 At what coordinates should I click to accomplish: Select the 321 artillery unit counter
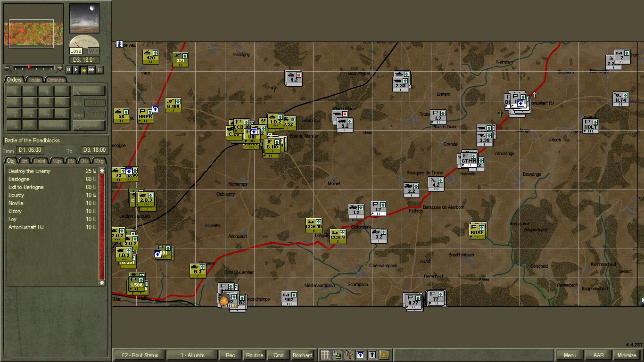[180, 59]
